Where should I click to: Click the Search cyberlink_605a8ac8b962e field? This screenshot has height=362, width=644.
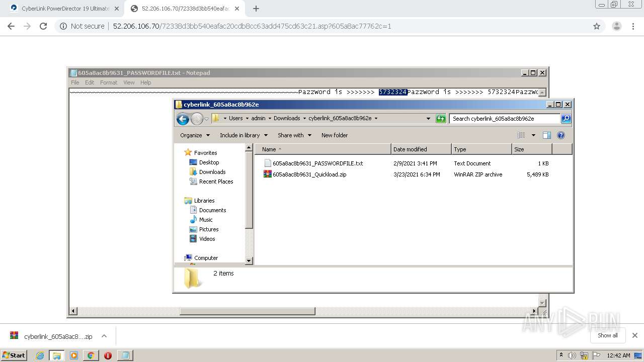pos(505,119)
